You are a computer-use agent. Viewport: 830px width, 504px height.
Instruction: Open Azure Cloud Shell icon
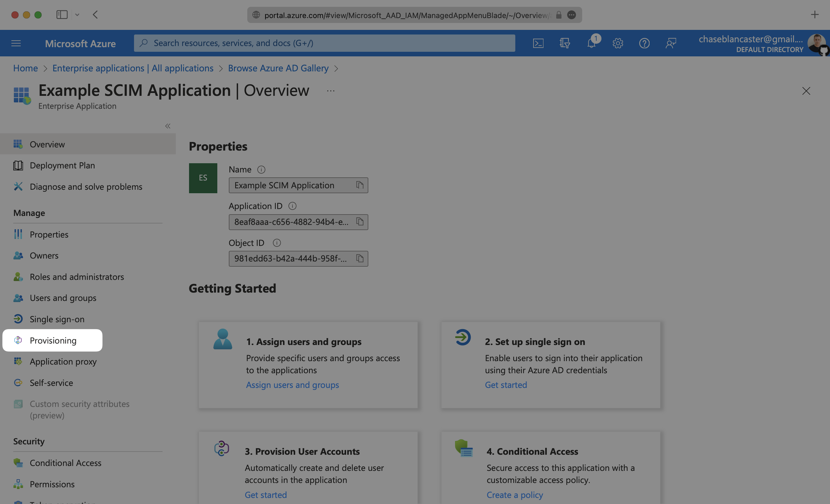point(538,43)
